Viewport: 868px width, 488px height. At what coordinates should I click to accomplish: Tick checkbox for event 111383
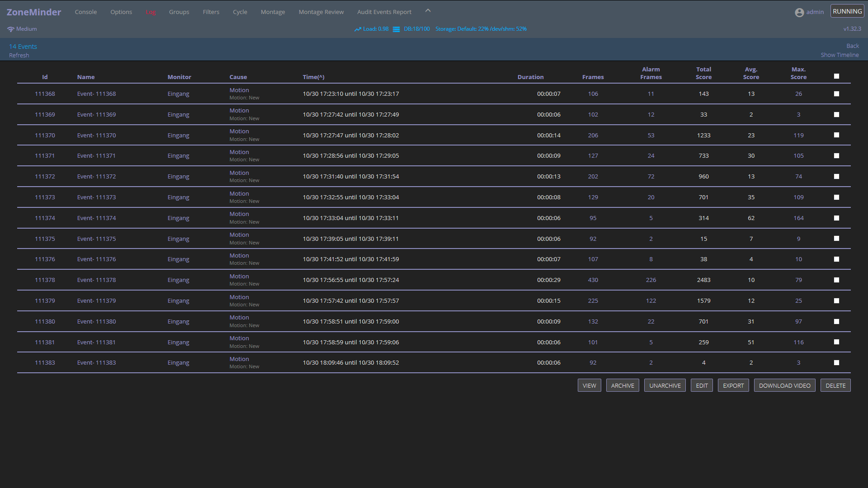[x=836, y=363]
